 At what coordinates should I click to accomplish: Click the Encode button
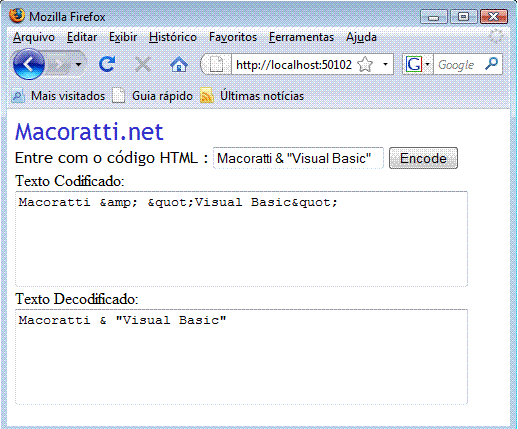coord(423,158)
